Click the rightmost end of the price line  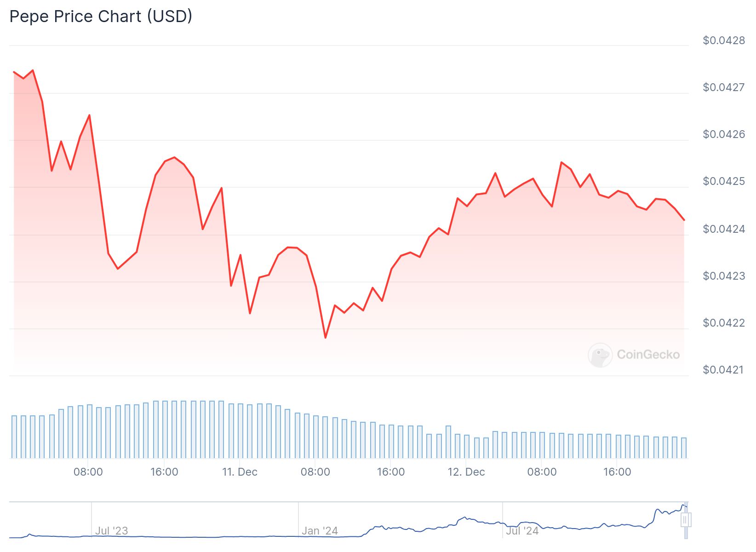point(684,220)
